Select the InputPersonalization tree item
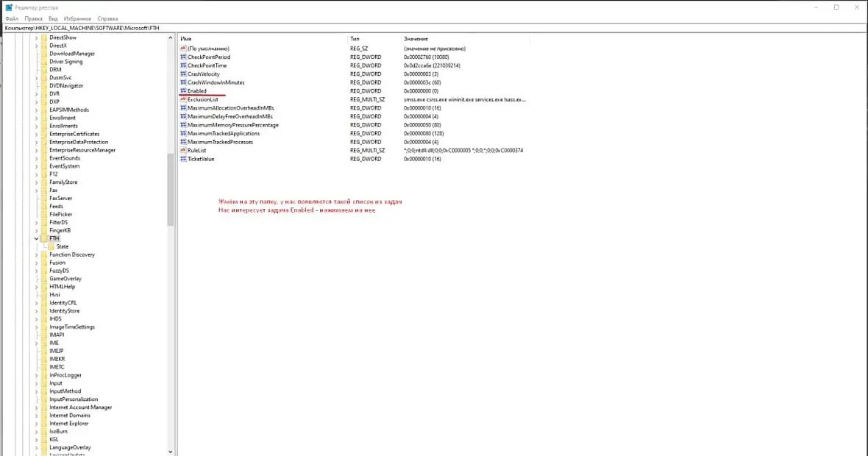This screenshot has height=456, width=868. (74, 399)
